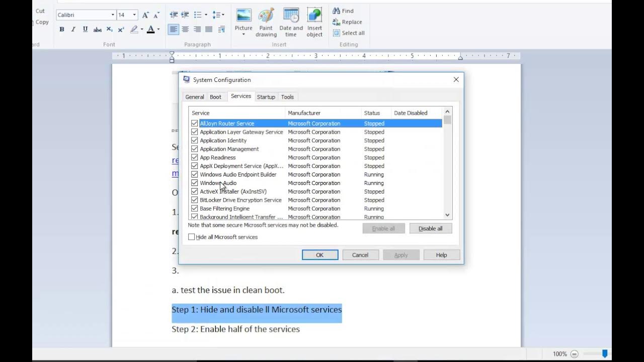This screenshot has height=362, width=644.
Task: Click Cut in the clipboard group
Action: click(x=40, y=11)
